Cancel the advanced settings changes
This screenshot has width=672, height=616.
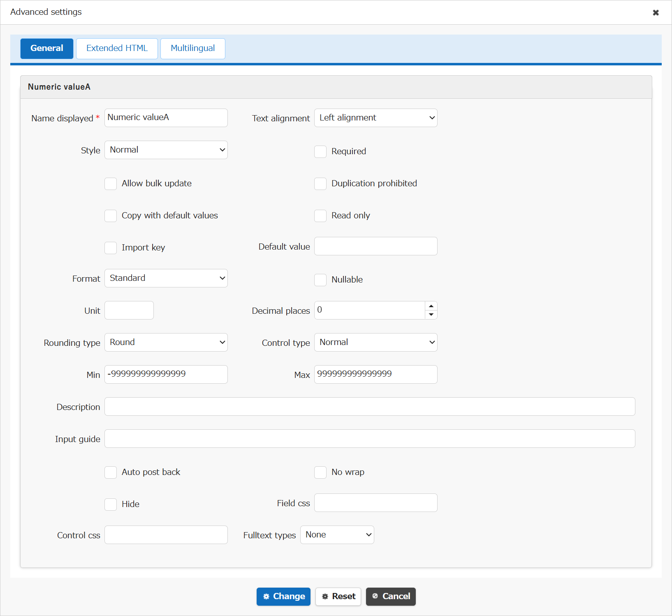click(x=391, y=597)
